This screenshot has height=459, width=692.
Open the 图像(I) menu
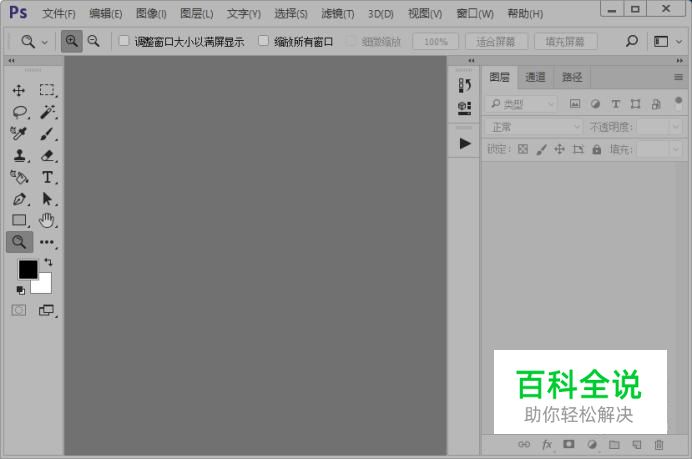[151, 14]
